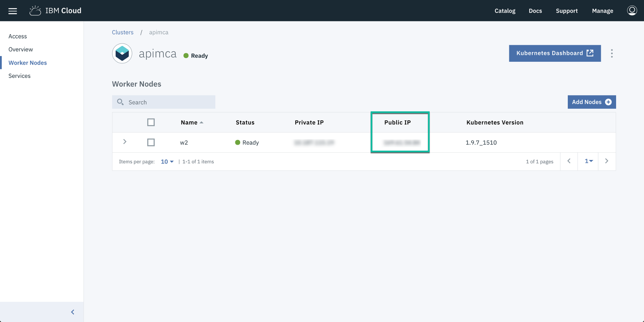
Task: Click into the worker nodes Search field
Action: (x=164, y=102)
